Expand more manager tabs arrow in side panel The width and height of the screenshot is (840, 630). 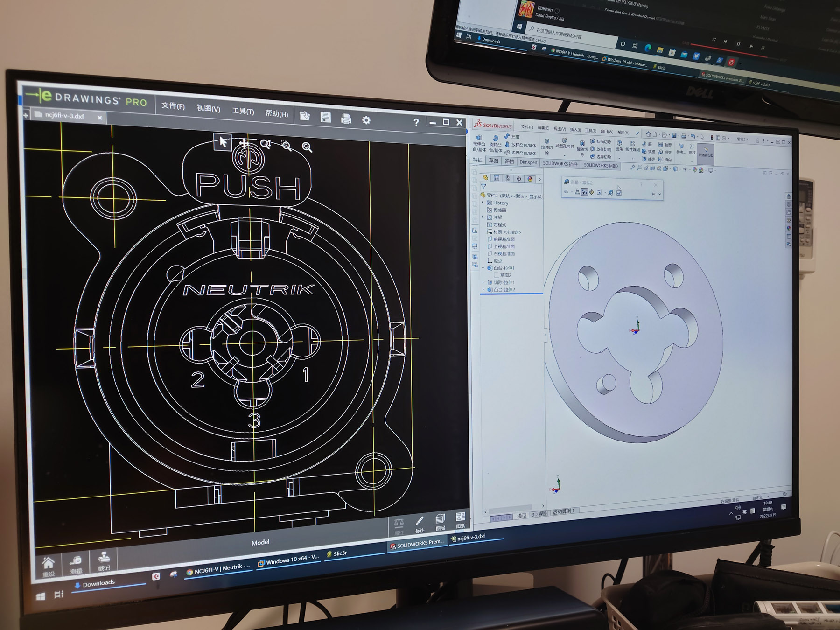click(540, 179)
